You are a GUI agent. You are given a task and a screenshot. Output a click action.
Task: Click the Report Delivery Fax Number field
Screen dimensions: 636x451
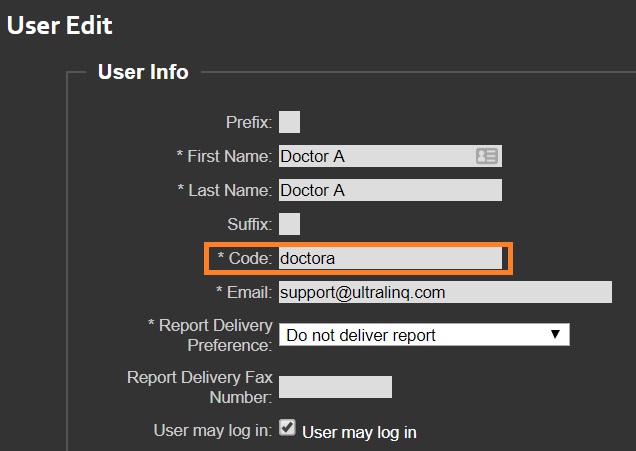click(335, 387)
